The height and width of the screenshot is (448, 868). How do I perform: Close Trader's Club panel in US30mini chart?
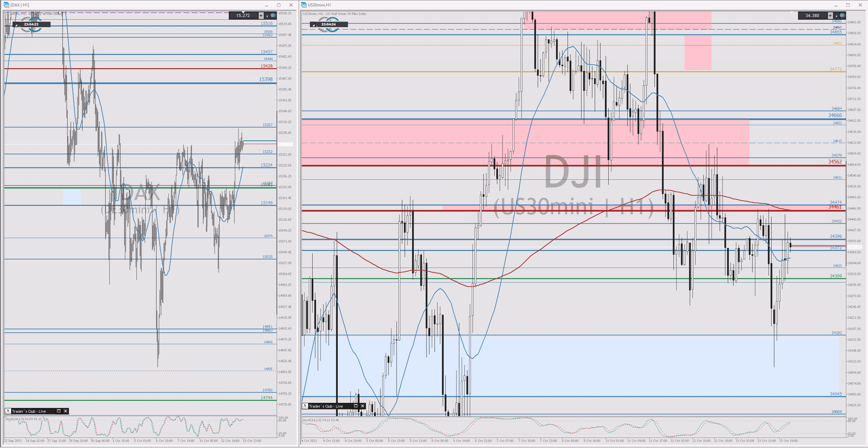363,406
